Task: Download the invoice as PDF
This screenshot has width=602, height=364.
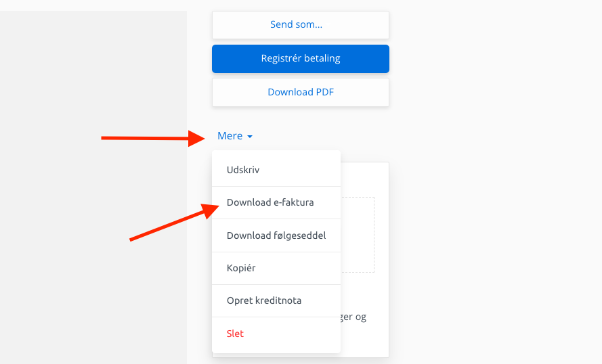Action: tap(301, 93)
